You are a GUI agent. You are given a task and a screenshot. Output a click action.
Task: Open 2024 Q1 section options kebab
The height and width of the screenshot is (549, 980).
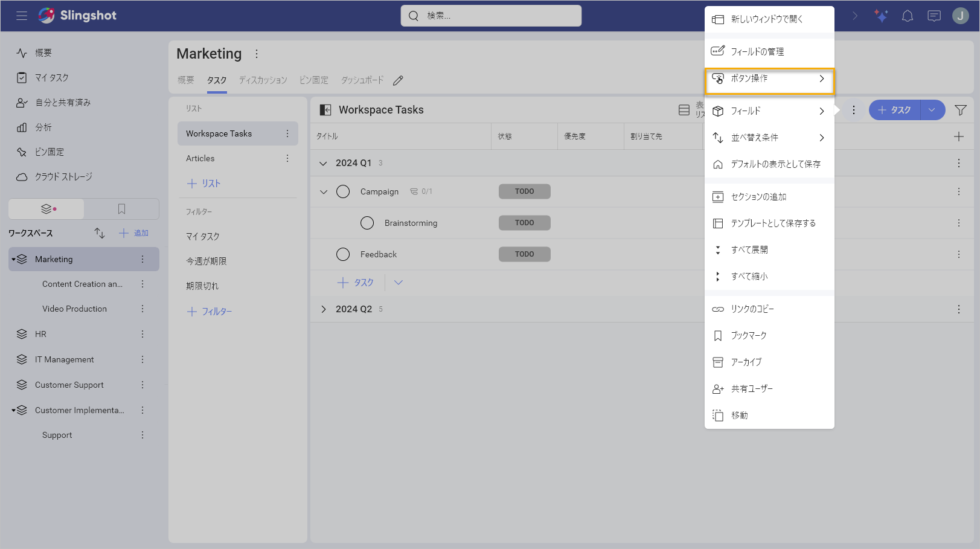(959, 163)
